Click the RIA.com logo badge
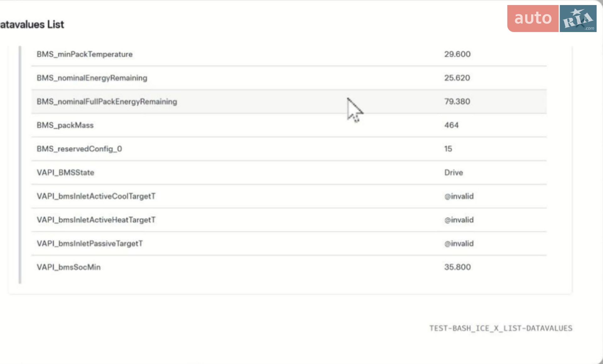603x364 pixels. (x=578, y=18)
